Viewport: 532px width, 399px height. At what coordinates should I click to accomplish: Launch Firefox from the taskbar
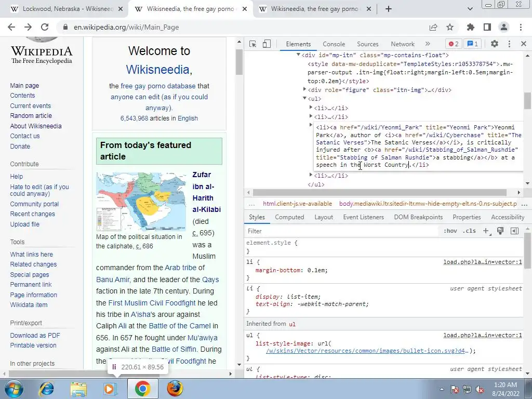click(x=175, y=389)
